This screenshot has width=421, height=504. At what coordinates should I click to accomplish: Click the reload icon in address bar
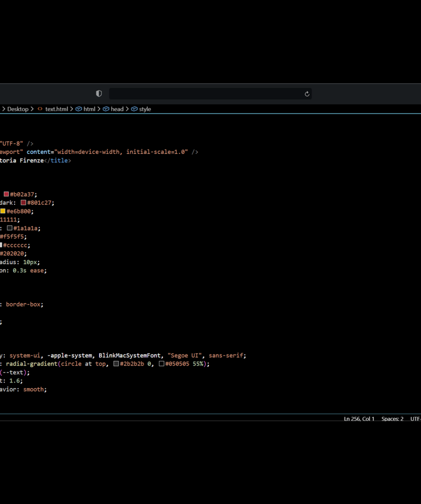pos(307,94)
